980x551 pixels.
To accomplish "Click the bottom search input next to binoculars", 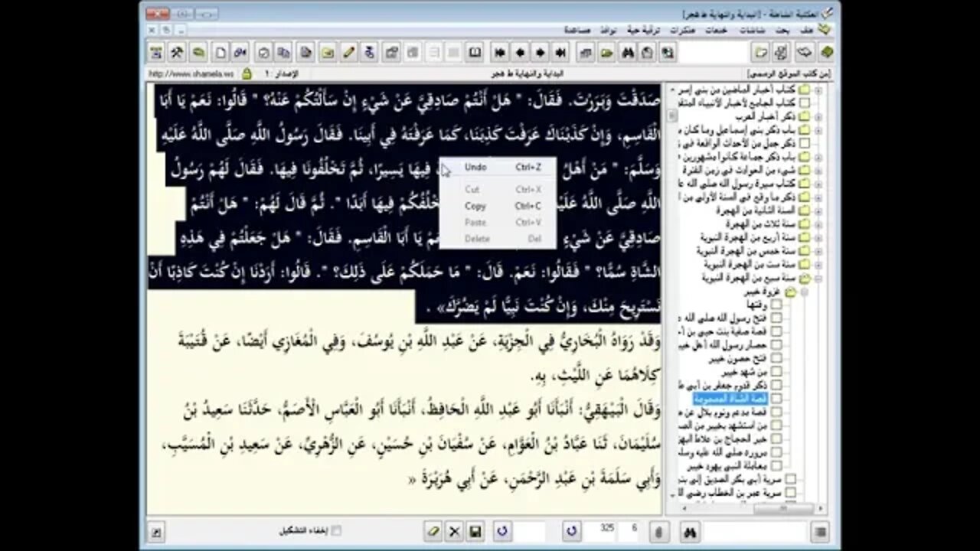I will (754, 531).
